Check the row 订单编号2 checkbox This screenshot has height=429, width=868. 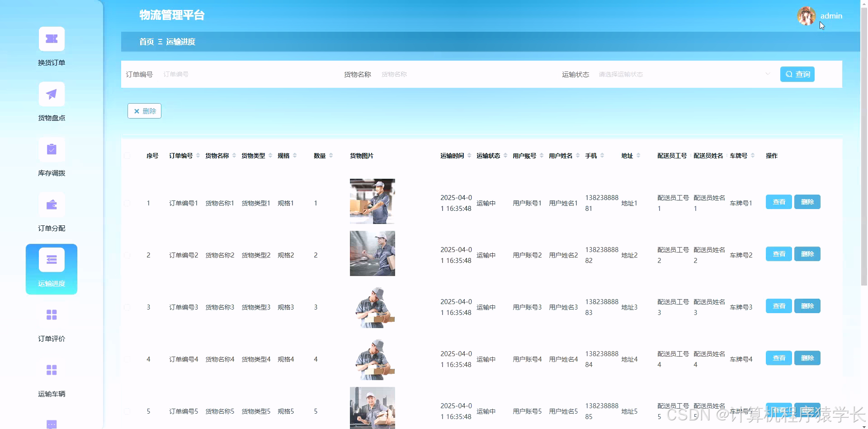coord(127,255)
